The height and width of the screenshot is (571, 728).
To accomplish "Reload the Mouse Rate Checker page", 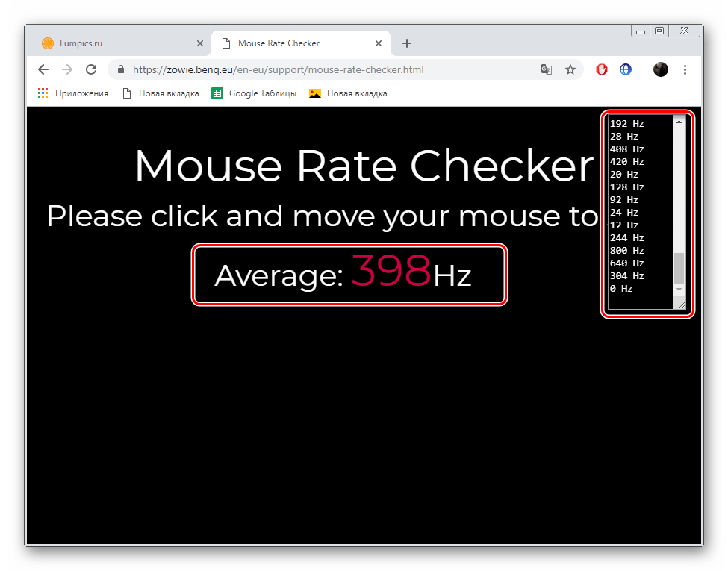I will [x=91, y=69].
